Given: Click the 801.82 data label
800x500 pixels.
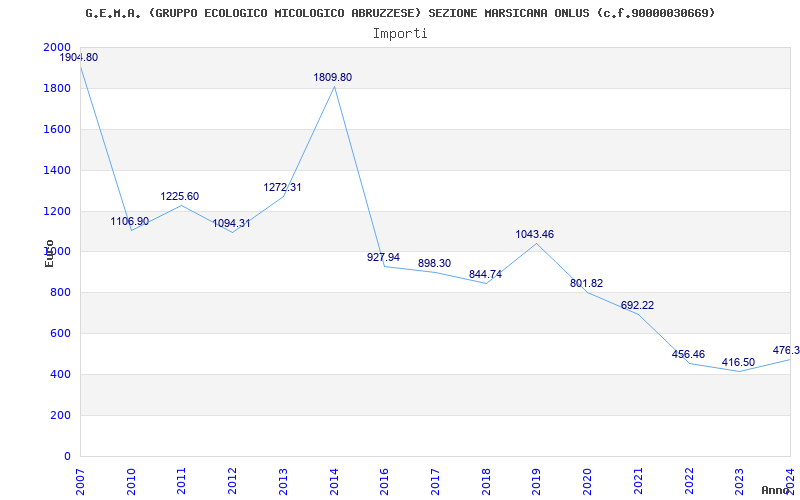Looking at the screenshot, I should click(x=586, y=283).
